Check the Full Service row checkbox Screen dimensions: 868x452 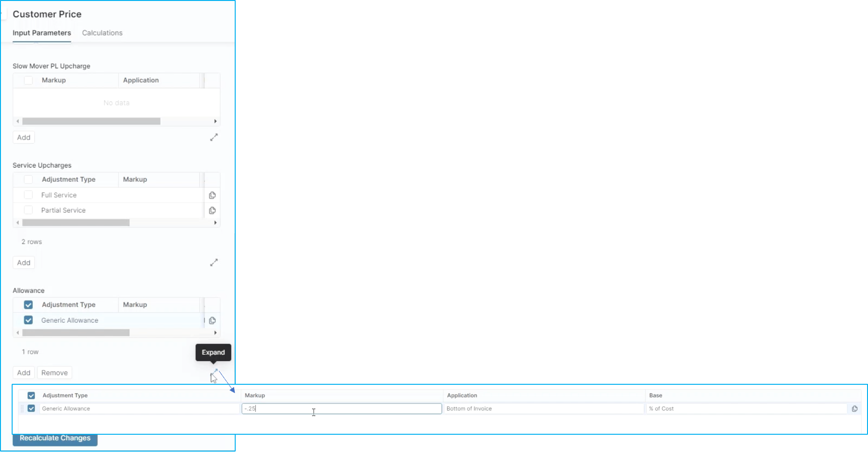28,195
